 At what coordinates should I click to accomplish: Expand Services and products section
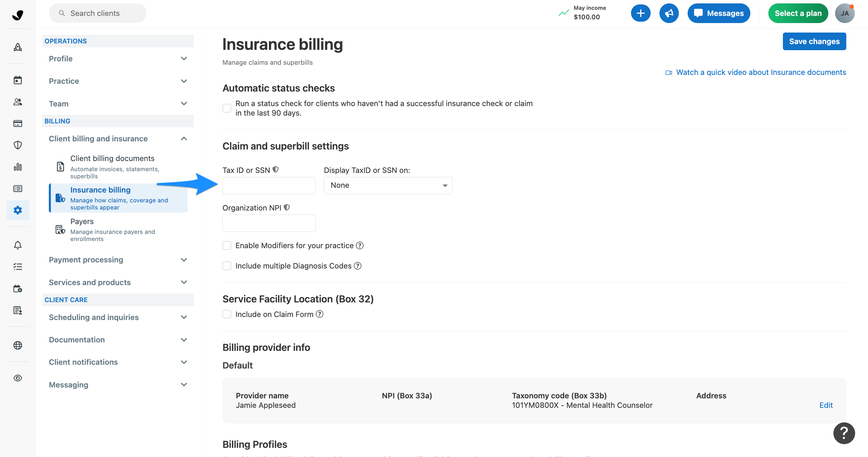point(118,282)
